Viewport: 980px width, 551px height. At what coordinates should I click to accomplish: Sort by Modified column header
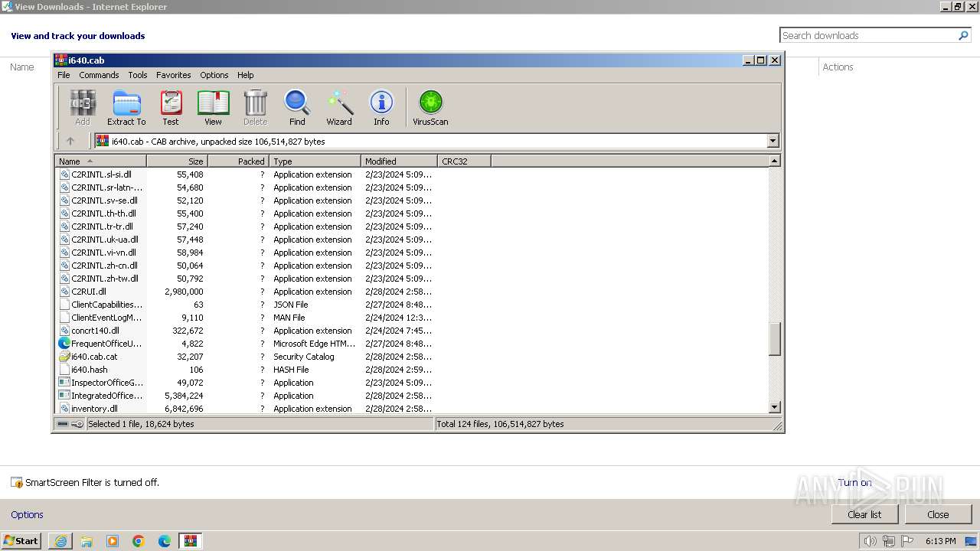400,161
